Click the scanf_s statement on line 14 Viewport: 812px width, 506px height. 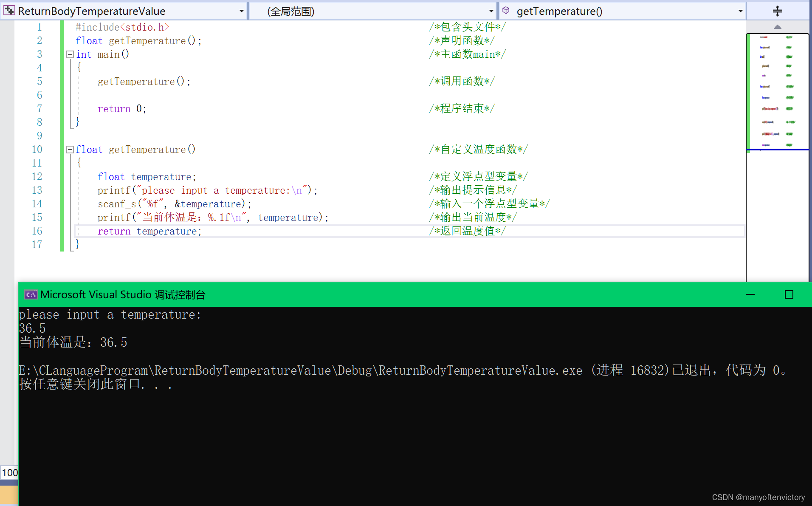click(x=175, y=204)
